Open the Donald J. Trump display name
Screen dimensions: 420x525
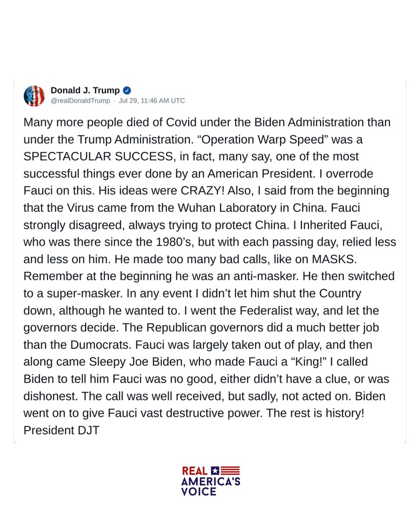tap(85, 91)
